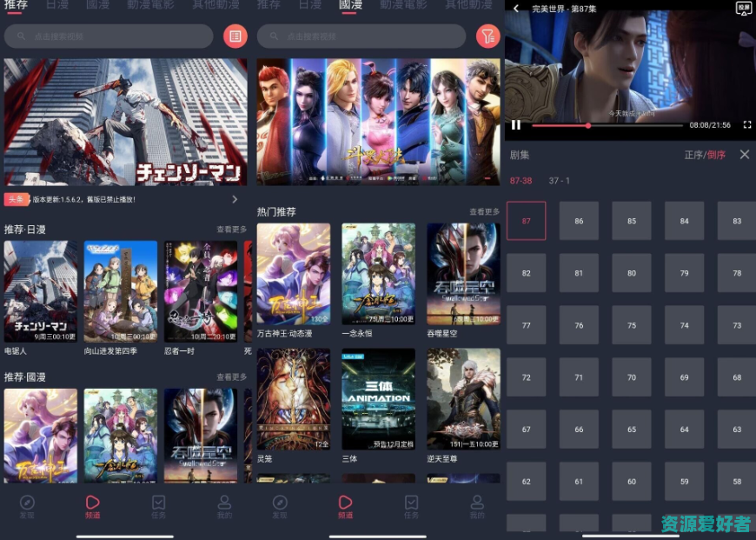Tap the filter funnel icon
The width and height of the screenshot is (756, 540).
point(488,36)
